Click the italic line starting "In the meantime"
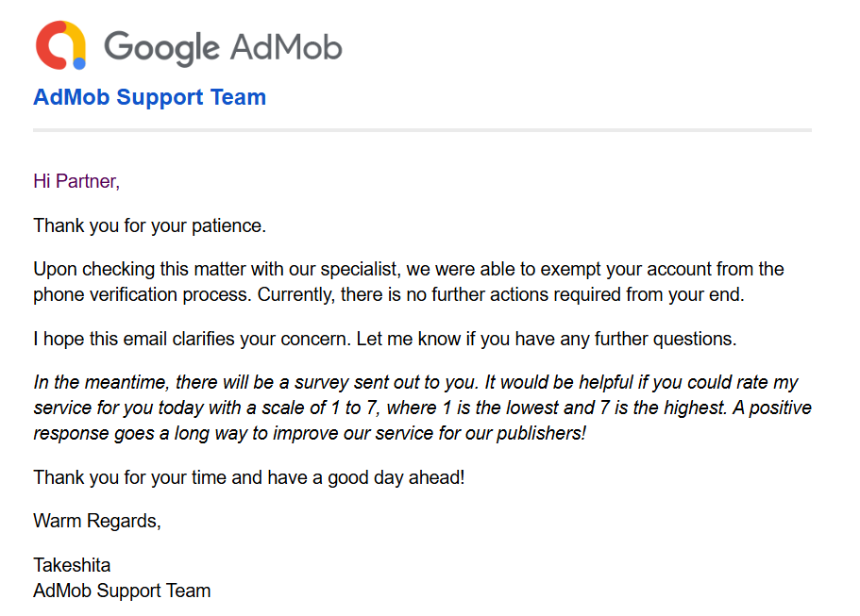Screen dimensions: 860x616 pos(415,383)
